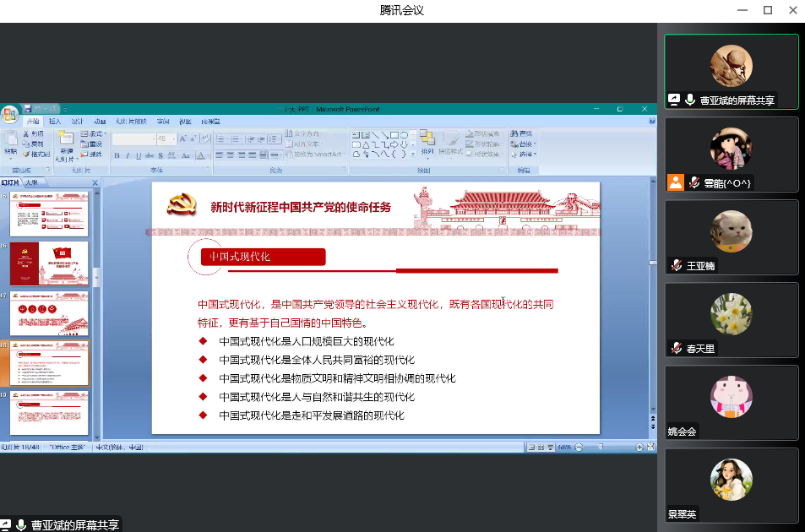Toggle Underline formatting button

click(x=138, y=155)
